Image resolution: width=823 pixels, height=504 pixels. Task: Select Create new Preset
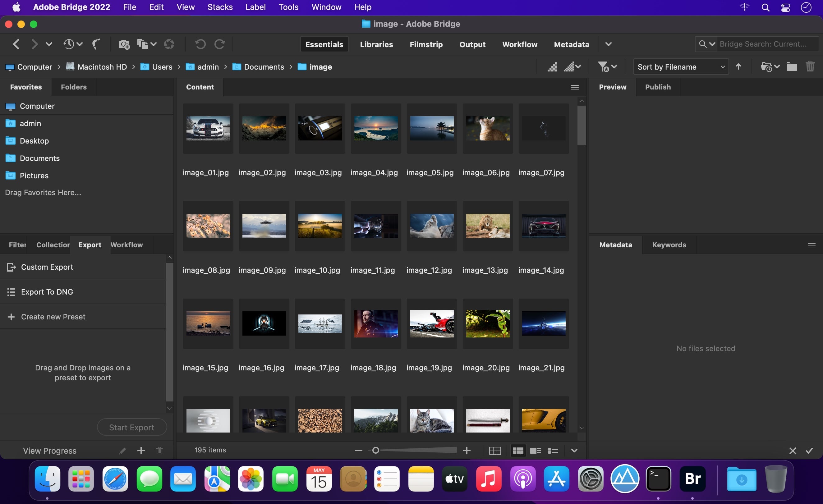point(53,317)
